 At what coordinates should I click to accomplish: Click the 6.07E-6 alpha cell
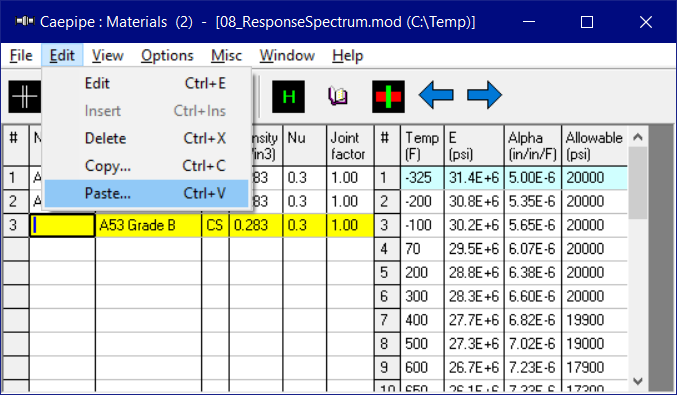tap(532, 249)
